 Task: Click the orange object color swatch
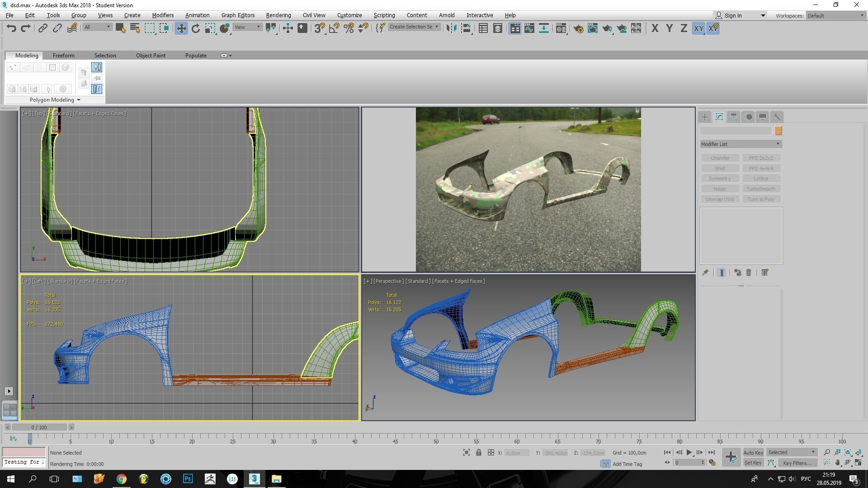778,131
